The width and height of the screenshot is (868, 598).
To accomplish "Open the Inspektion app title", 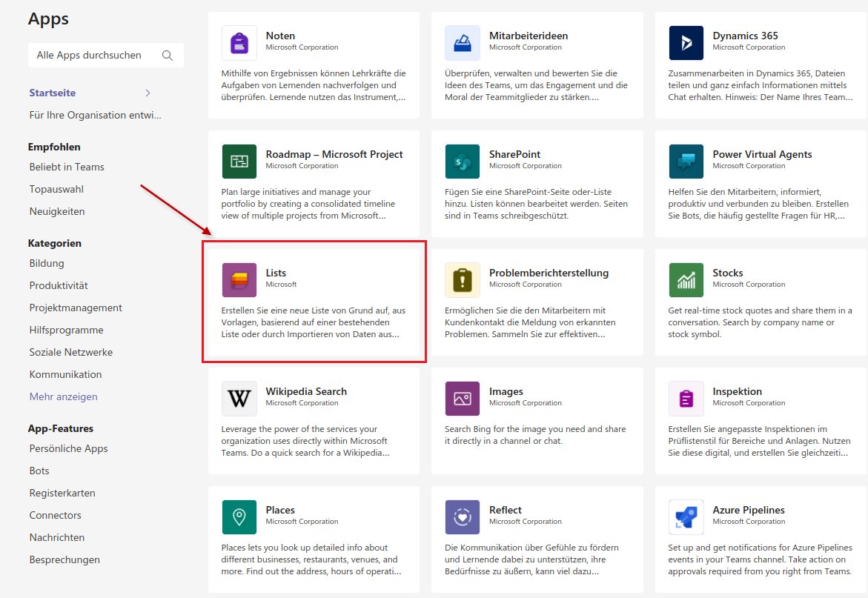I will tap(738, 392).
